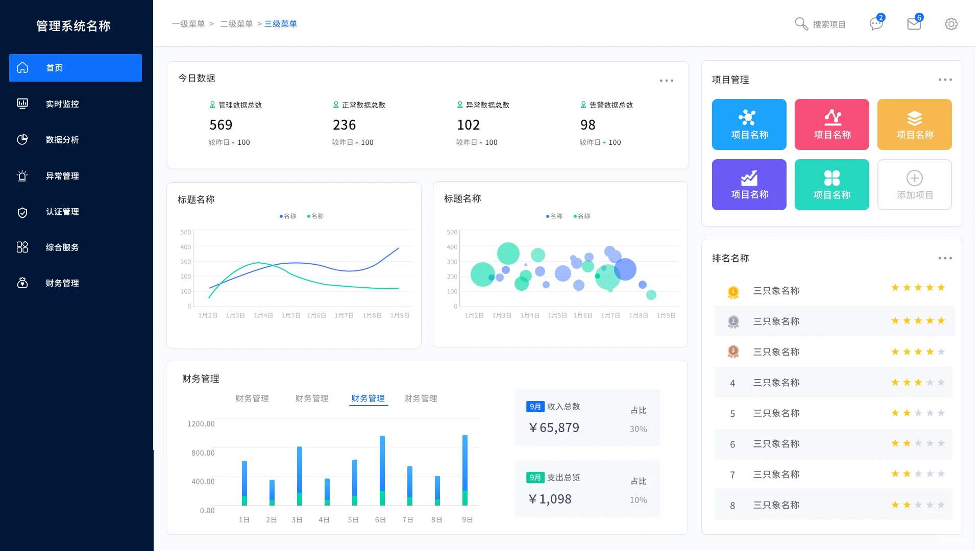Viewport: 980px width, 551px height.
Task: Open 排名名称 panel three-dot menu
Action: pyautogui.click(x=945, y=258)
